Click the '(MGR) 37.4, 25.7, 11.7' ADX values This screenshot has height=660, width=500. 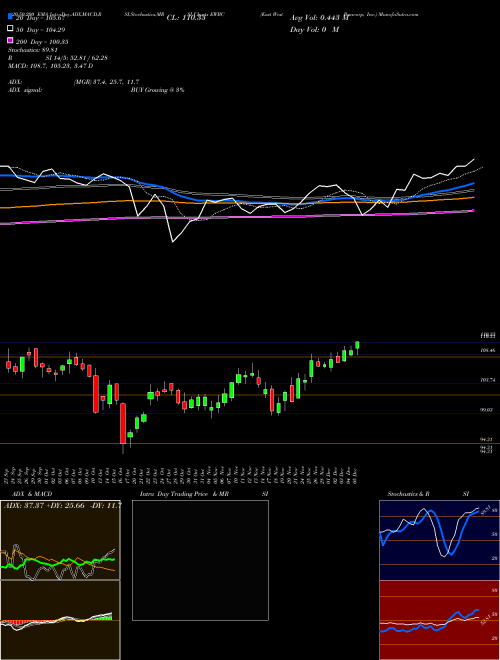[106, 82]
